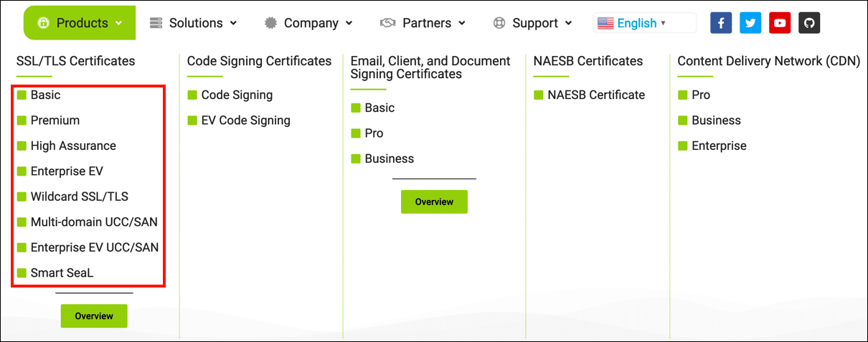The height and width of the screenshot is (342, 868).
Task: Open the GitHub social icon
Action: [x=809, y=23]
